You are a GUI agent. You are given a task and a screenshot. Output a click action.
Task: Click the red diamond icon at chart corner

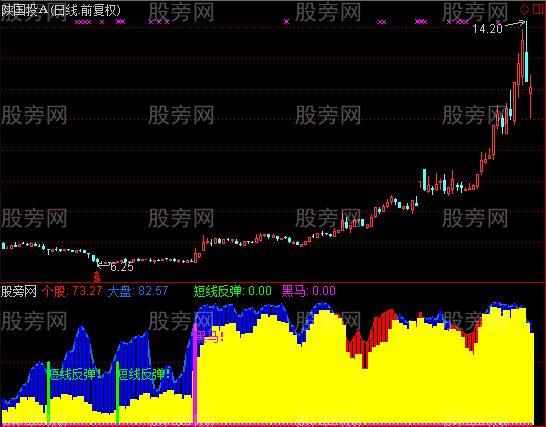coord(524,9)
